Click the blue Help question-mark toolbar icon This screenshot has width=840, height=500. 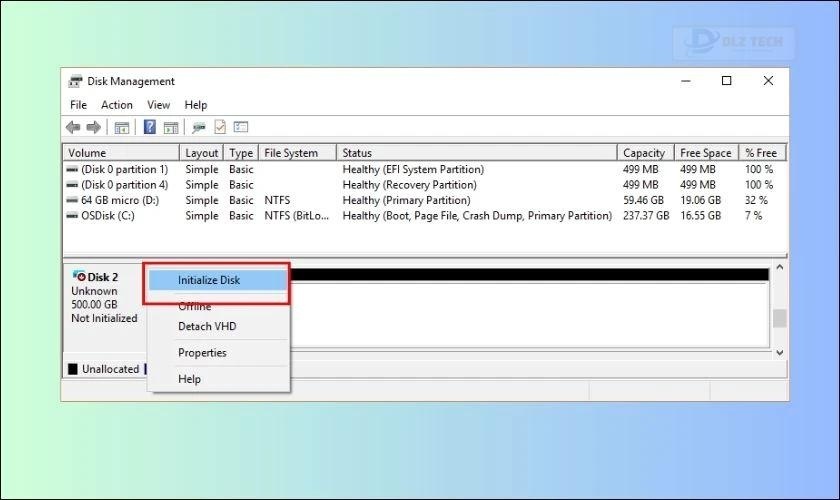[150, 127]
